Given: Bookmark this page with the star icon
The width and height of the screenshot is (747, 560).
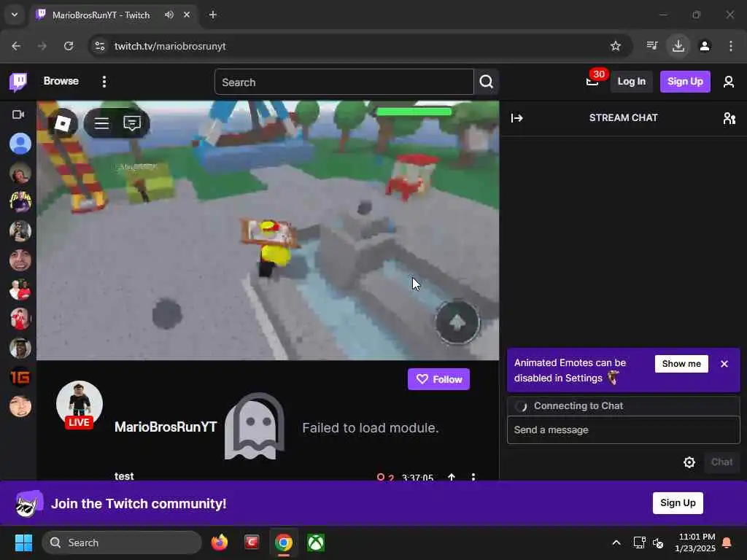Looking at the screenshot, I should 615,46.
